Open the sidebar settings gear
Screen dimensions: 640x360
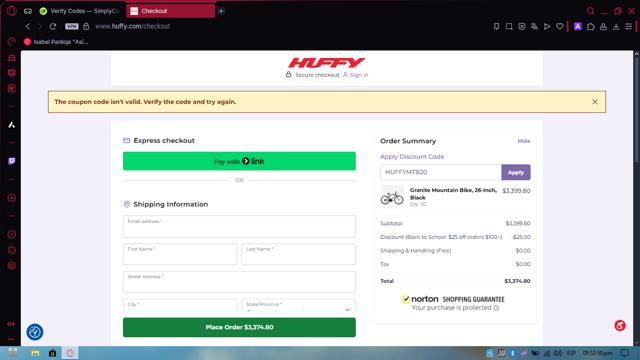click(11, 266)
